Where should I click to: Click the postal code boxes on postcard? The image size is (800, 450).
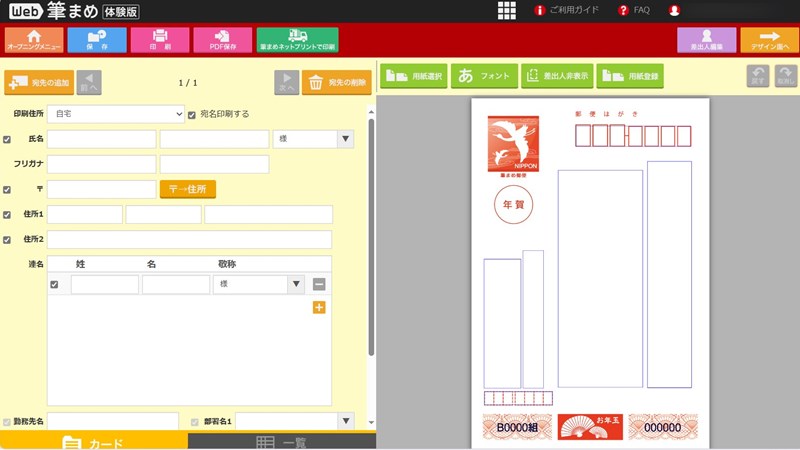coord(633,136)
